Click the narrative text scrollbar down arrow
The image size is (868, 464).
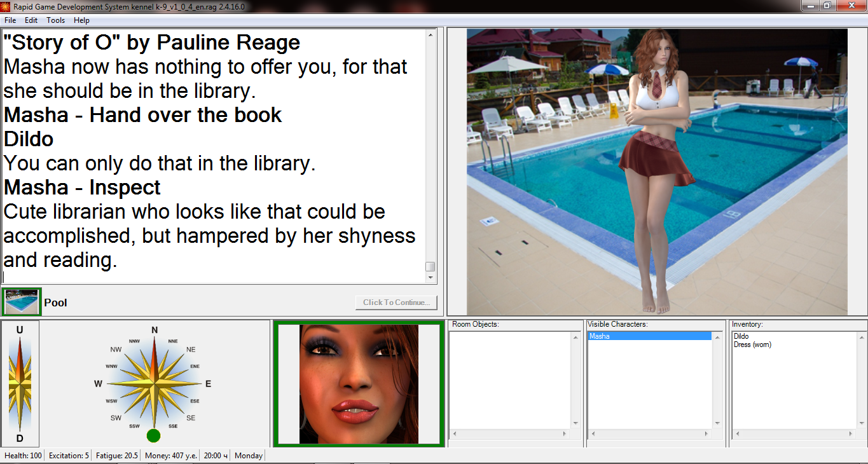coord(431,278)
